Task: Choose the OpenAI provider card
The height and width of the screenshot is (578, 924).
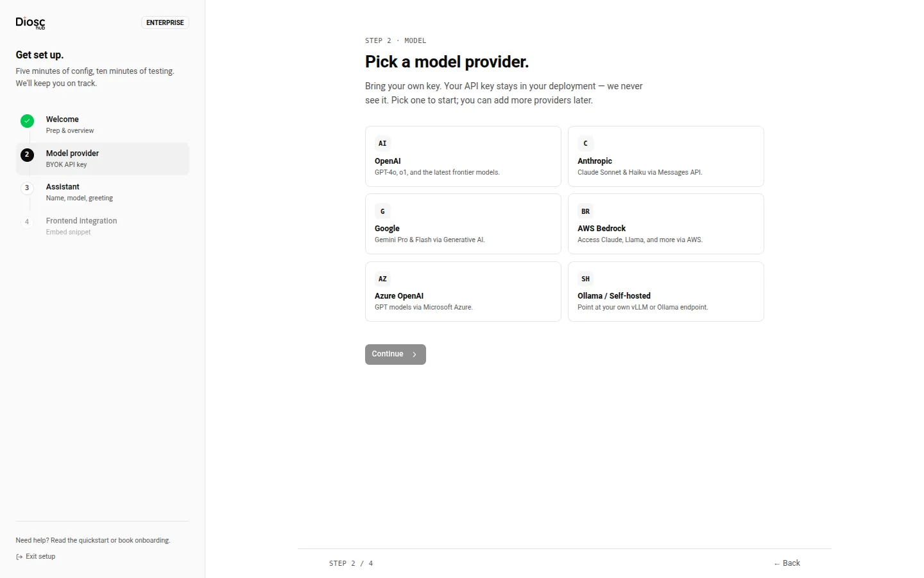Action: click(463, 156)
